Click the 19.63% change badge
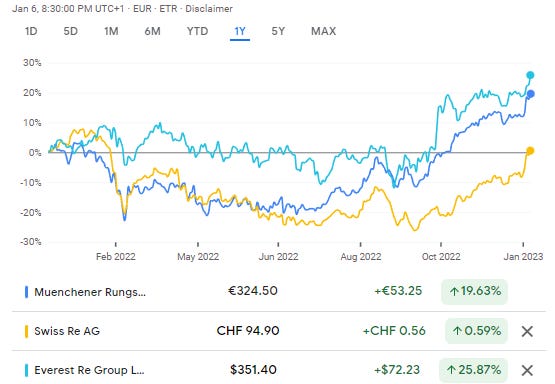 click(474, 292)
